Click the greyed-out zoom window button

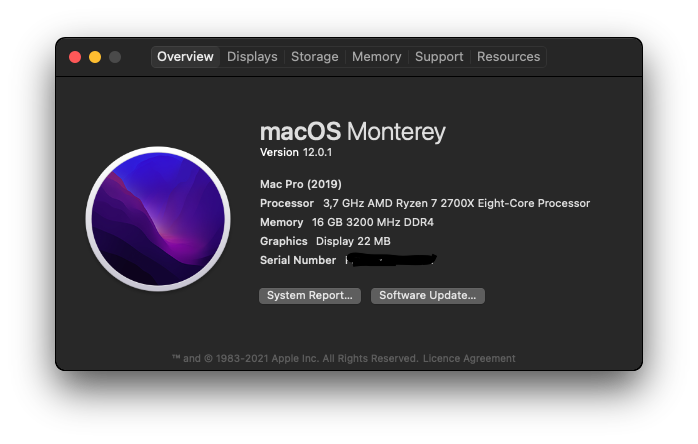point(115,57)
